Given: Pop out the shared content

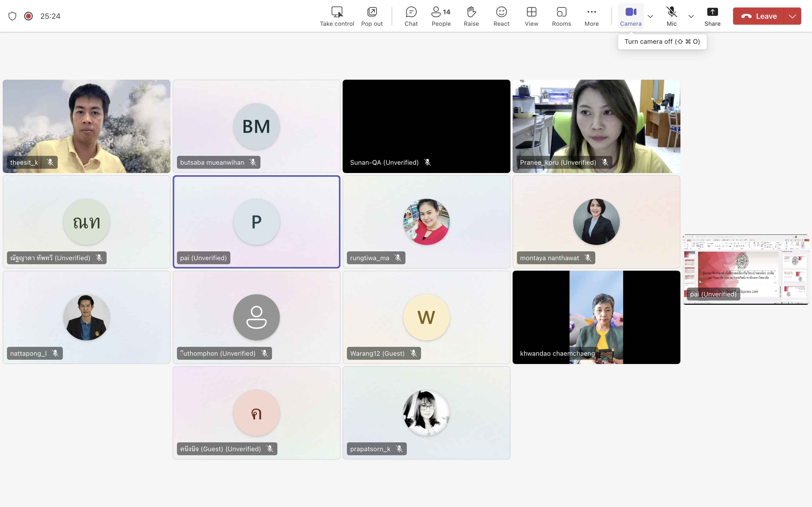Looking at the screenshot, I should 372,16.
